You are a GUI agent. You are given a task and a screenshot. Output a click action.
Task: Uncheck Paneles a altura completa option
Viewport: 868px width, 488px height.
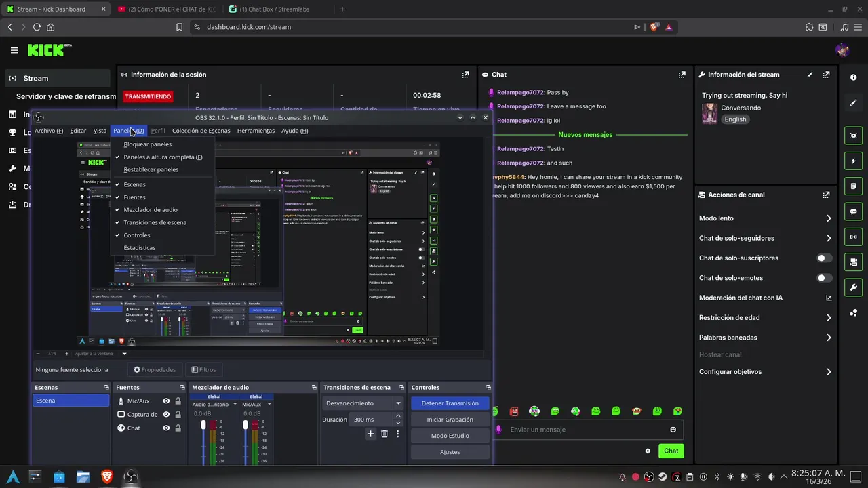163,157
